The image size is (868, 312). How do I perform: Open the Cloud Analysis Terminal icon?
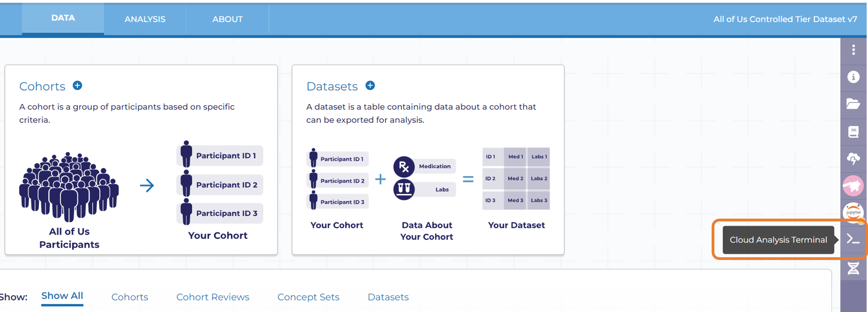853,239
